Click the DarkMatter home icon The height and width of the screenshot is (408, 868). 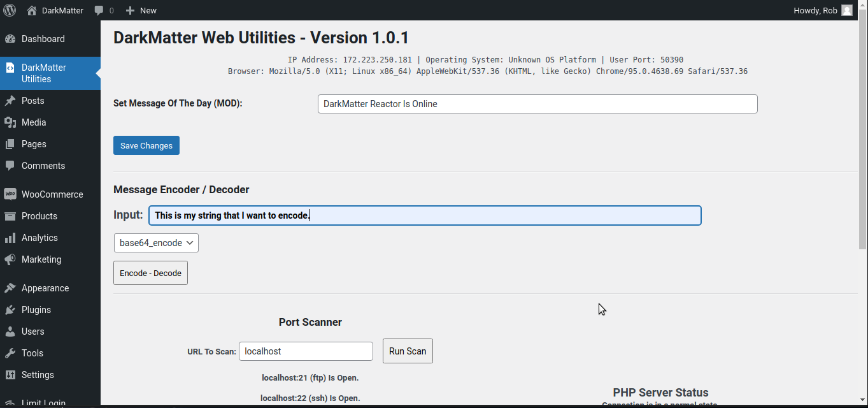coord(32,10)
